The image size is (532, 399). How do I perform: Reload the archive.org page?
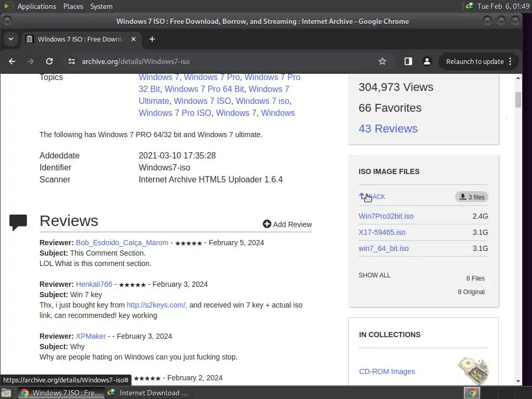(x=49, y=61)
